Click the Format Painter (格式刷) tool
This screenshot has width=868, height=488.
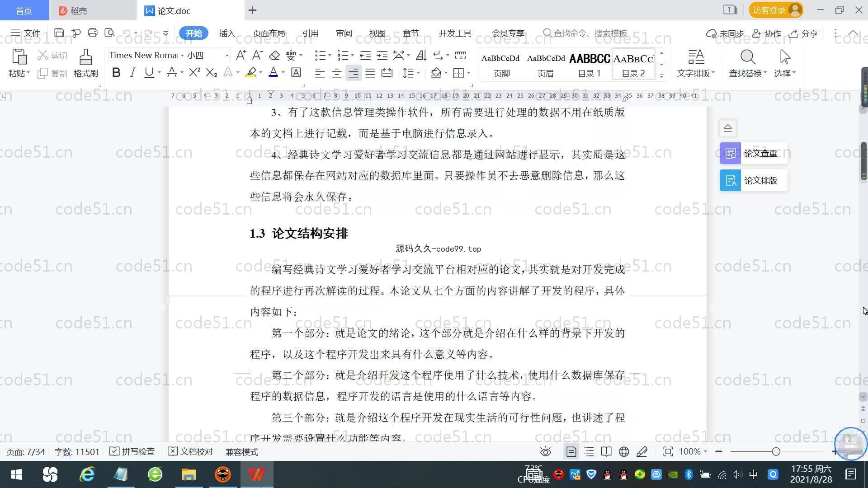(86, 63)
